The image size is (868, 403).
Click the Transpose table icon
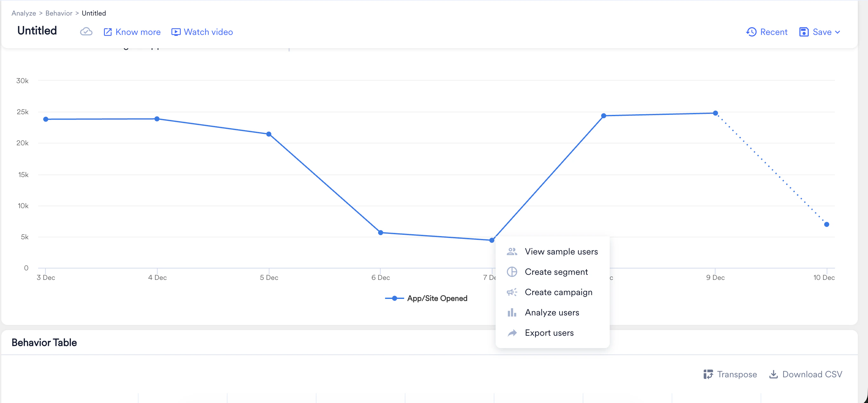pyautogui.click(x=708, y=374)
